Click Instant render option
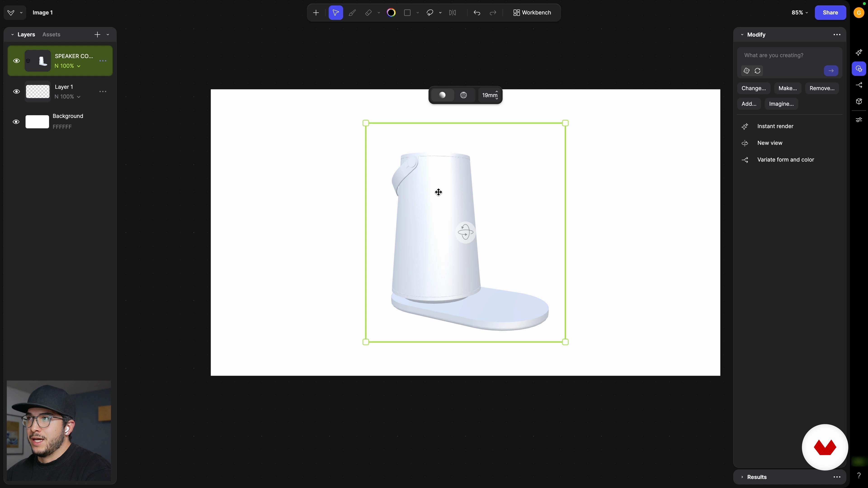The width and height of the screenshot is (868, 488). 775,126
